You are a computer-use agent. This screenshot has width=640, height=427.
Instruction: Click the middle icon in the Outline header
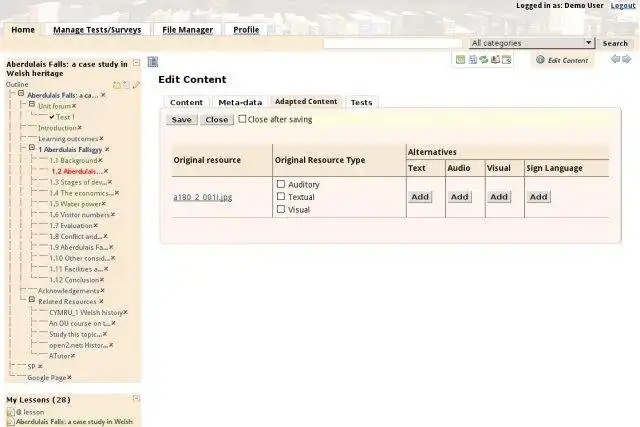coord(127,85)
